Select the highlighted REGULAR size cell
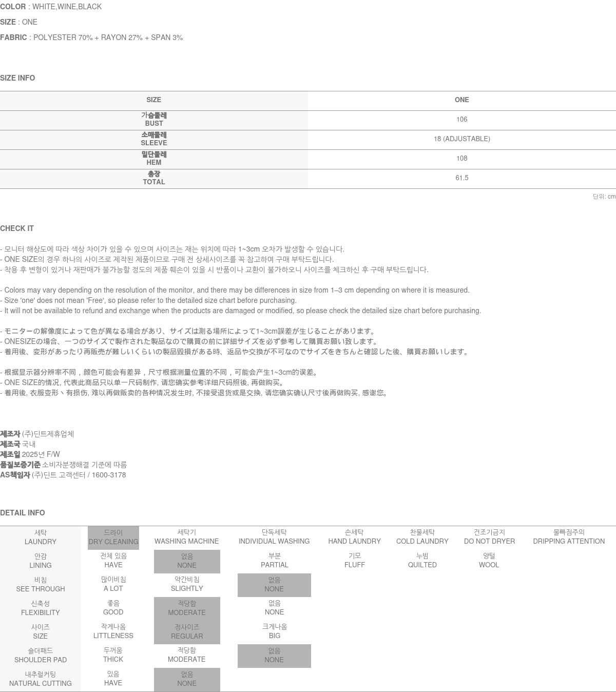 [x=187, y=632]
